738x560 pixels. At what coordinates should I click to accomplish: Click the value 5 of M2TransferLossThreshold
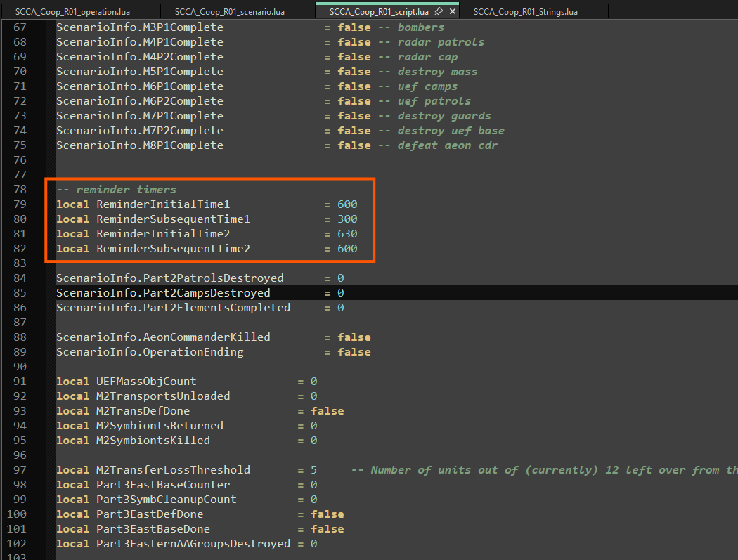pos(314,469)
